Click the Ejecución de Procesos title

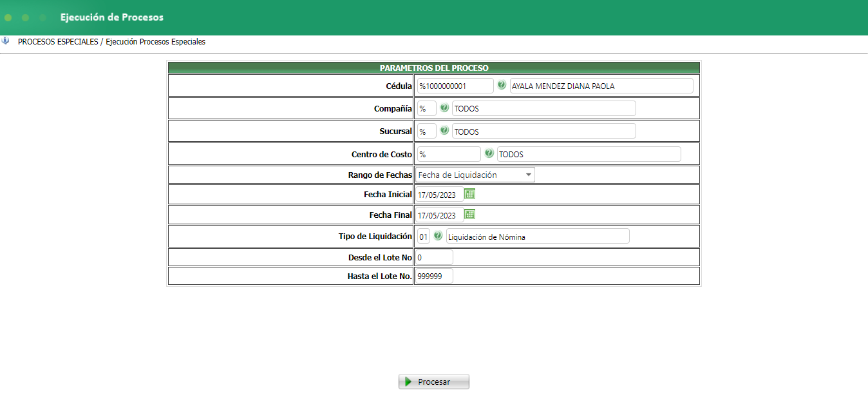(112, 17)
